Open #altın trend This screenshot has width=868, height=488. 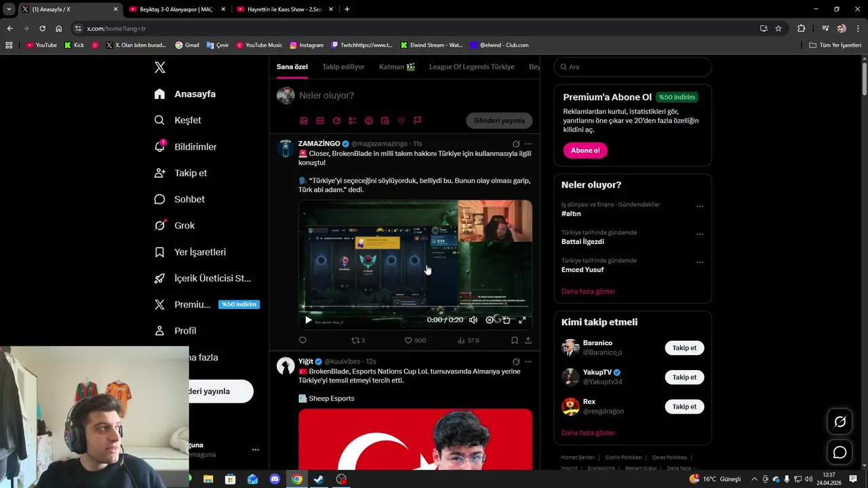pos(571,213)
